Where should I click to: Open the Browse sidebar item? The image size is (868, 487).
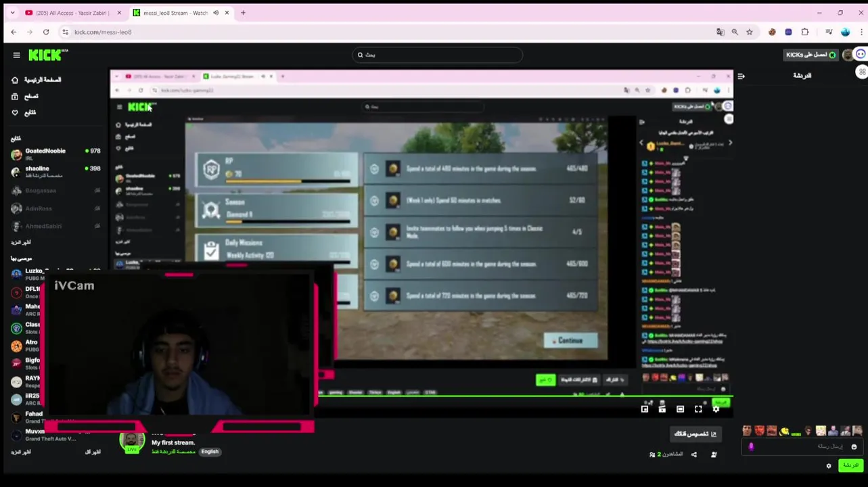point(26,96)
